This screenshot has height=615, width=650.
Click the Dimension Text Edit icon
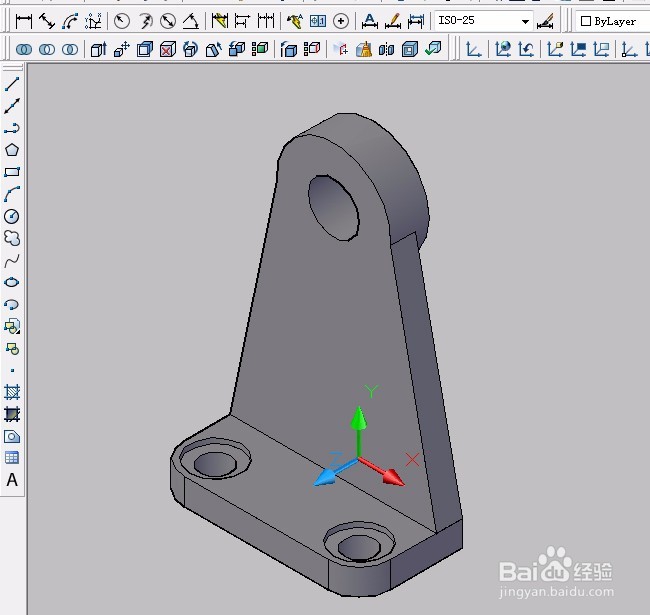pyautogui.click(x=393, y=21)
